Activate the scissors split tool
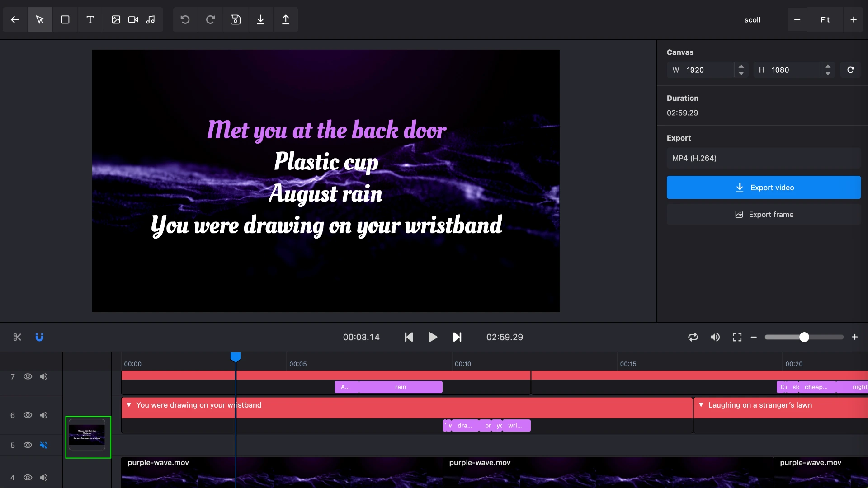The height and width of the screenshot is (488, 868). coord(17,337)
